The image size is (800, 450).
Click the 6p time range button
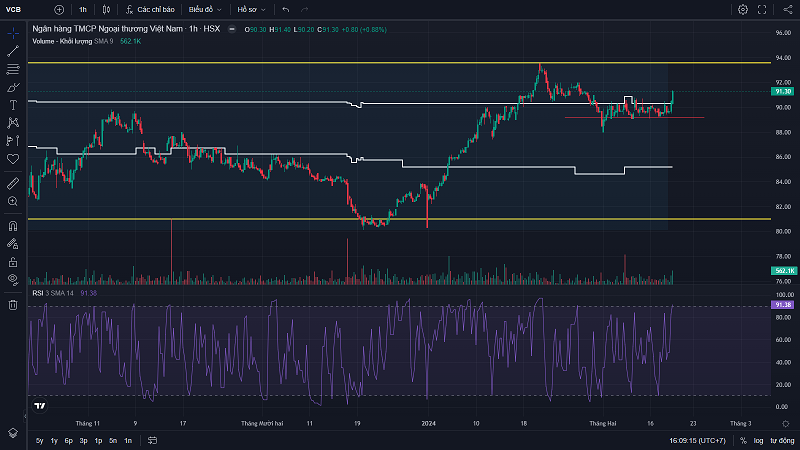point(69,440)
